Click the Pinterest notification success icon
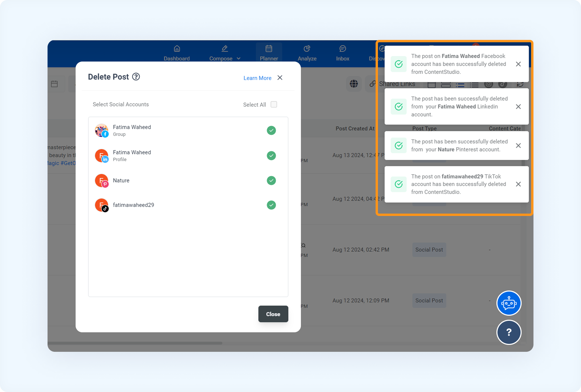This screenshot has height=392, width=581. (398, 146)
